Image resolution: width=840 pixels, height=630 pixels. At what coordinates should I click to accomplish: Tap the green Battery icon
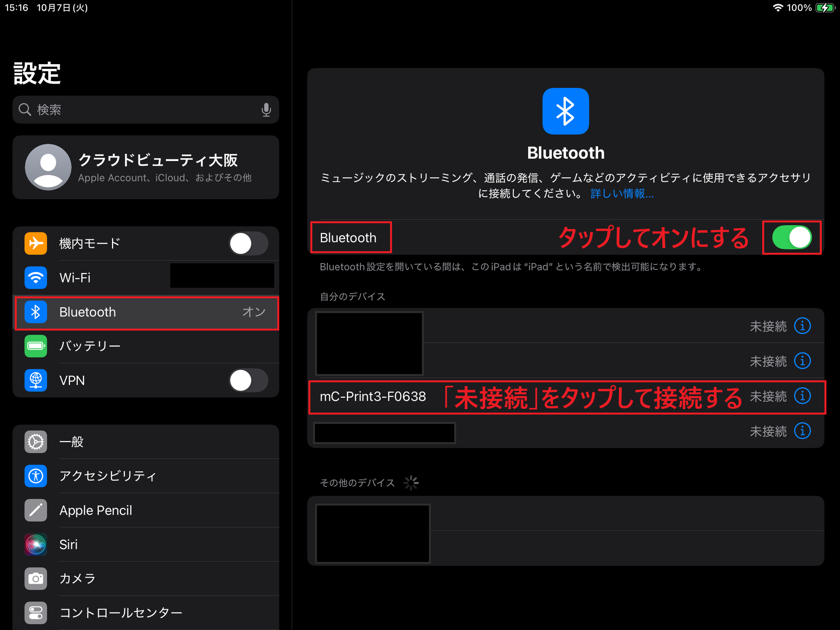36,346
